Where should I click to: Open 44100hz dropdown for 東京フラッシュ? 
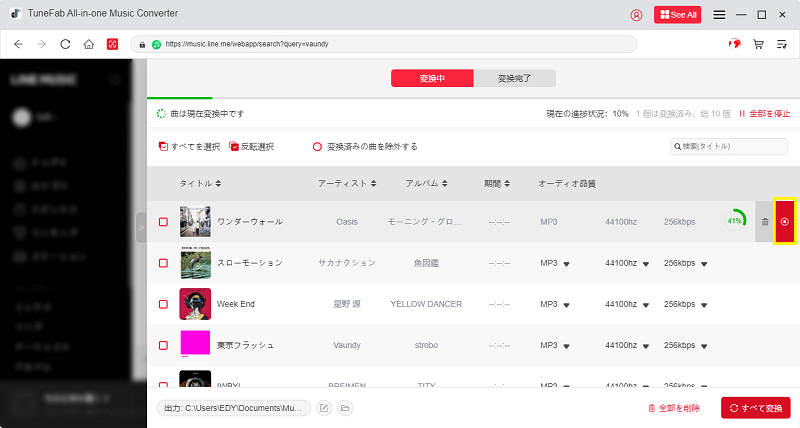pyautogui.click(x=627, y=345)
